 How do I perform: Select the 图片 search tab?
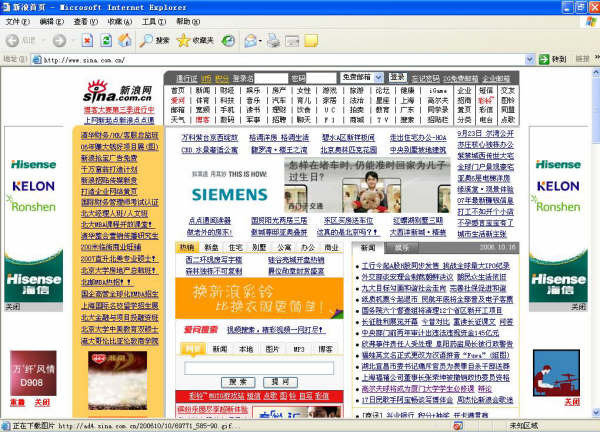(x=272, y=349)
